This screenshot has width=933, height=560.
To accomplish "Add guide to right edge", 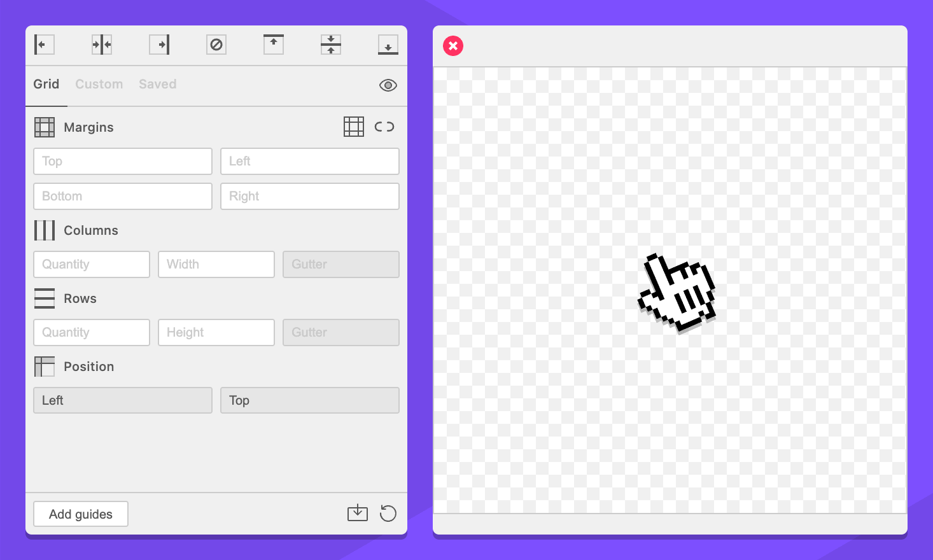I will (159, 45).
